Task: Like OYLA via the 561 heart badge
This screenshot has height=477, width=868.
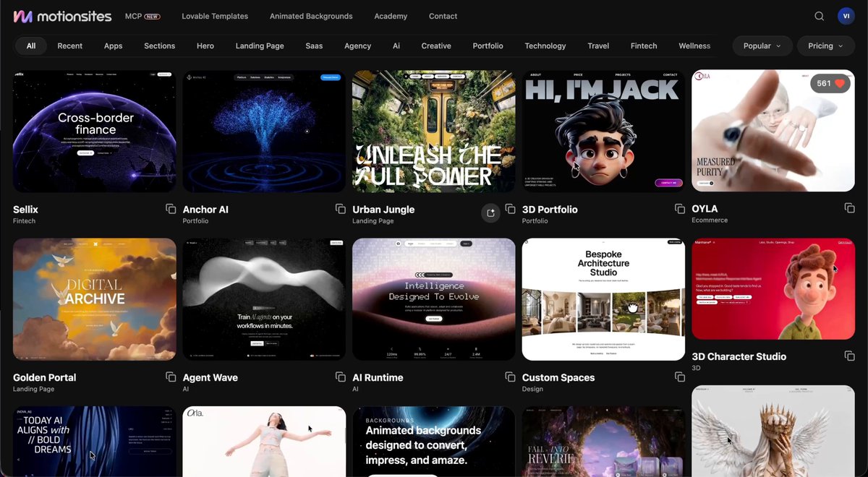Action: click(x=830, y=84)
